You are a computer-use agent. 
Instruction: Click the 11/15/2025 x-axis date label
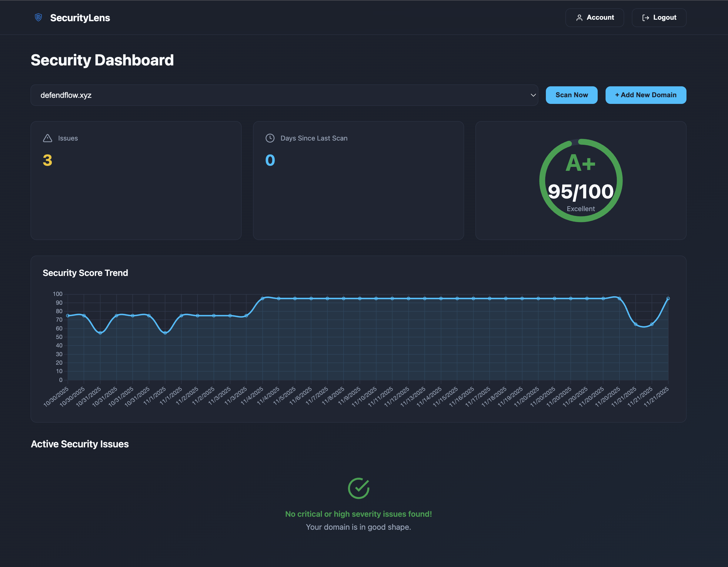click(445, 397)
